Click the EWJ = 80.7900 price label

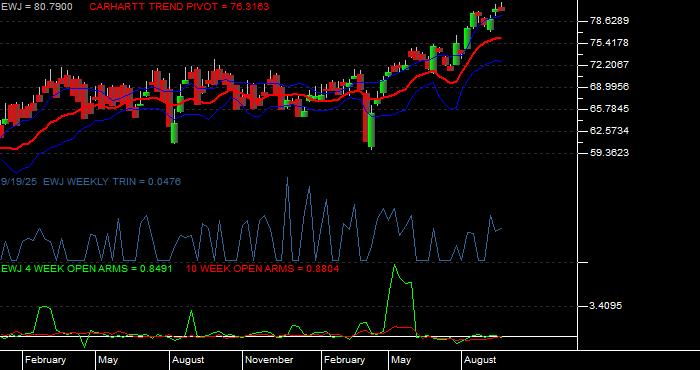37,7
